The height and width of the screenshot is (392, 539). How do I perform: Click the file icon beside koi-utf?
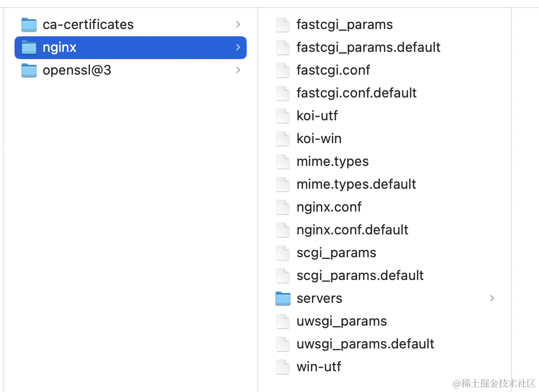click(x=283, y=116)
